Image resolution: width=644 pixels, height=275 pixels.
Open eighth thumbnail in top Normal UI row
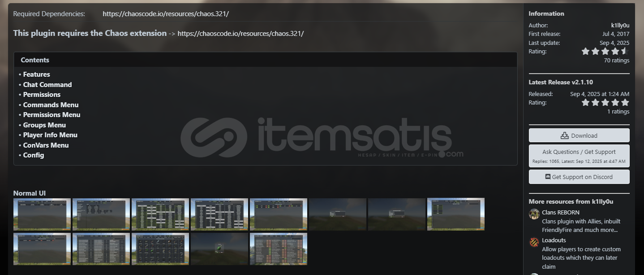tap(456, 214)
